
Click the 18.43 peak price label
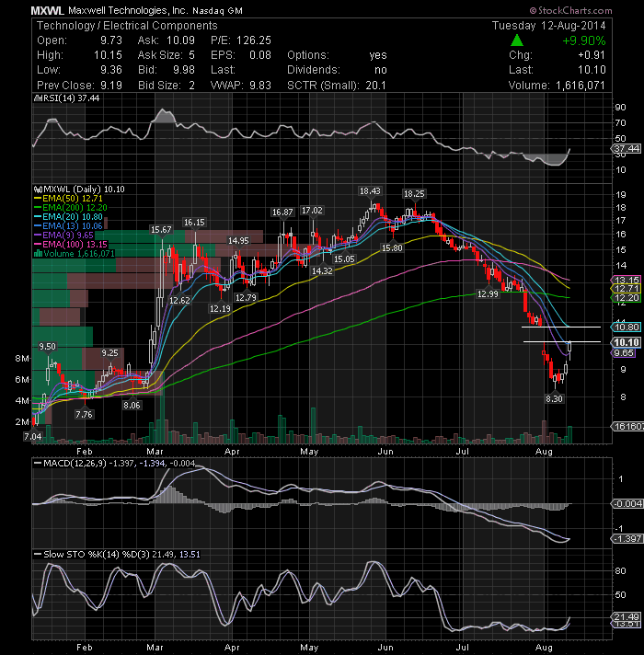click(x=370, y=191)
